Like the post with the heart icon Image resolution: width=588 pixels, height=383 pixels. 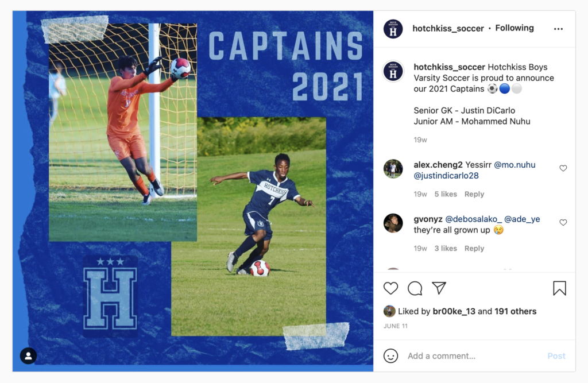click(x=390, y=288)
